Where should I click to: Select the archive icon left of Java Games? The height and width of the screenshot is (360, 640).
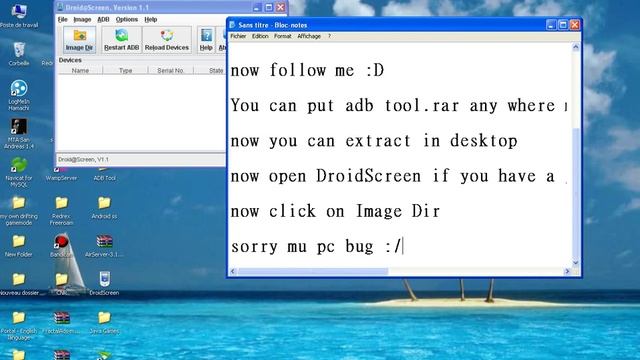(x=61, y=322)
